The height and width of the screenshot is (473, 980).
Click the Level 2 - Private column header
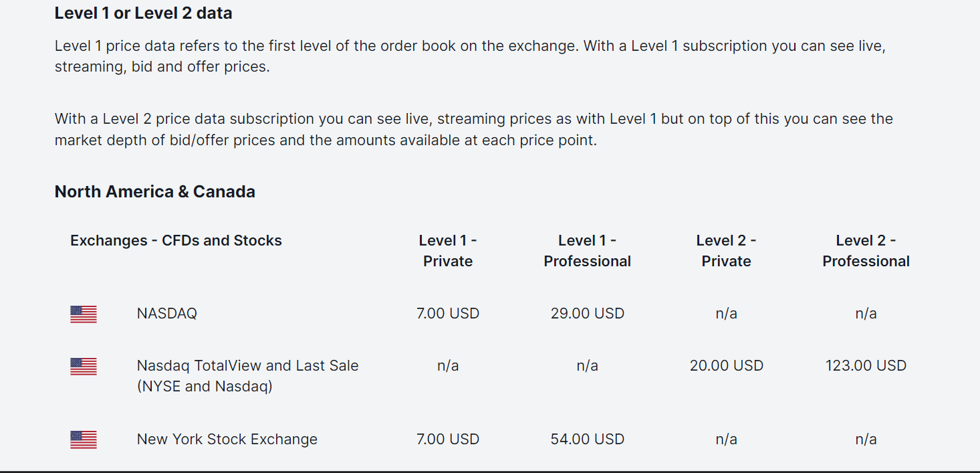(x=727, y=251)
